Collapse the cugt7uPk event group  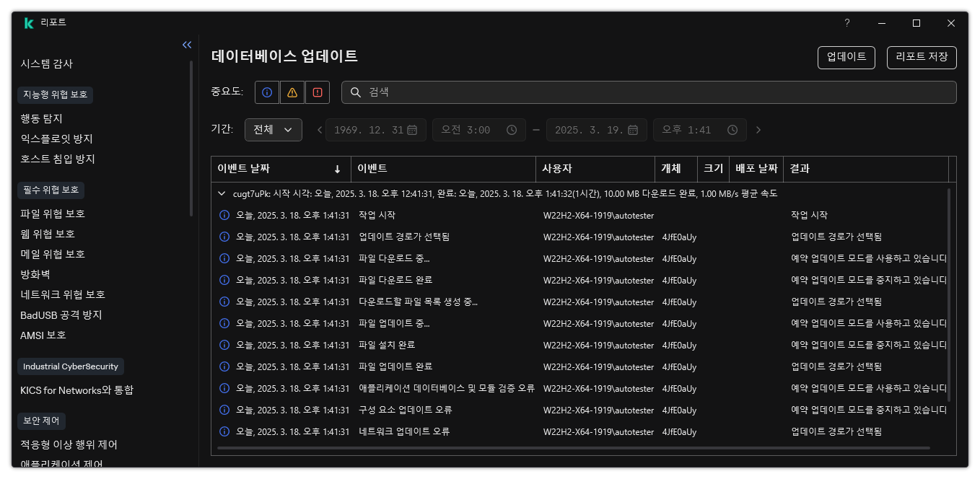click(x=222, y=193)
